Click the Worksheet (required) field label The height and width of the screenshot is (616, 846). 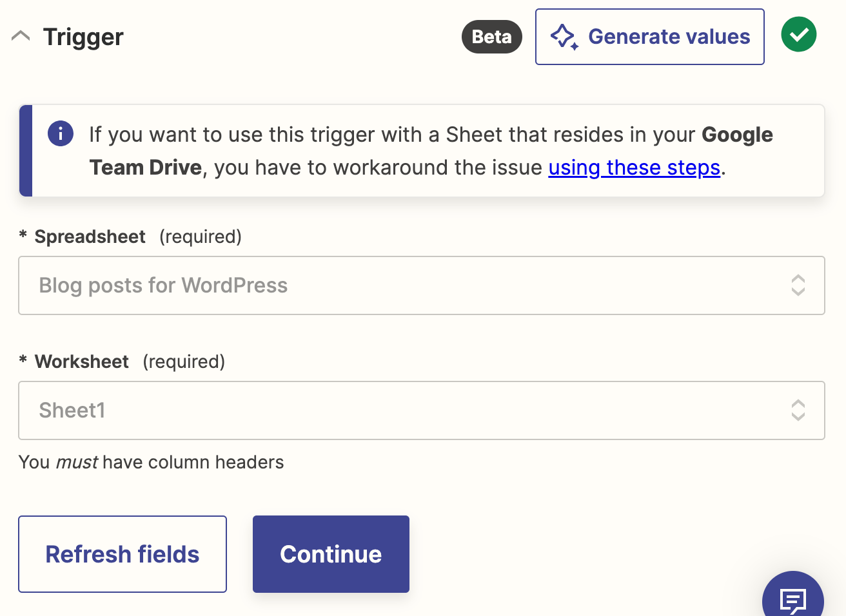82,361
